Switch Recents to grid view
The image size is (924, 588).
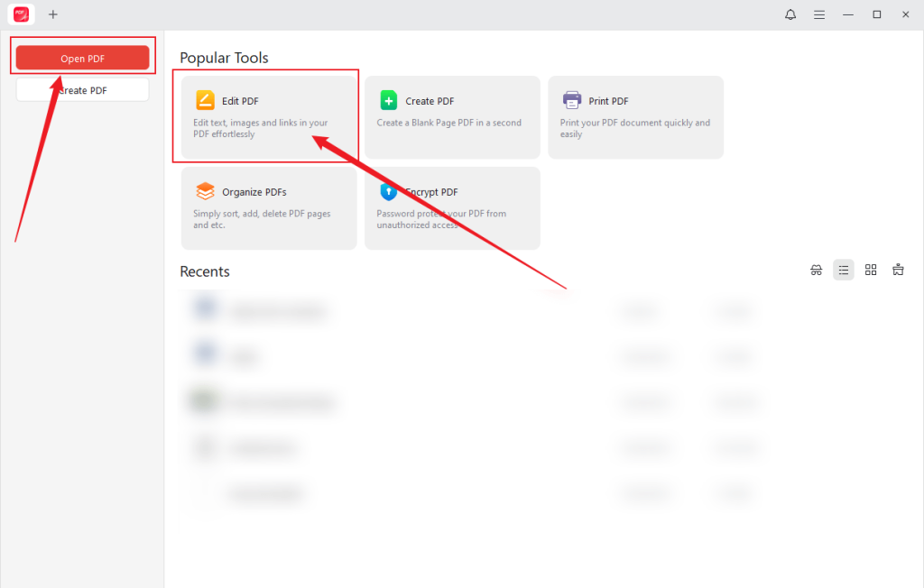pos(871,270)
